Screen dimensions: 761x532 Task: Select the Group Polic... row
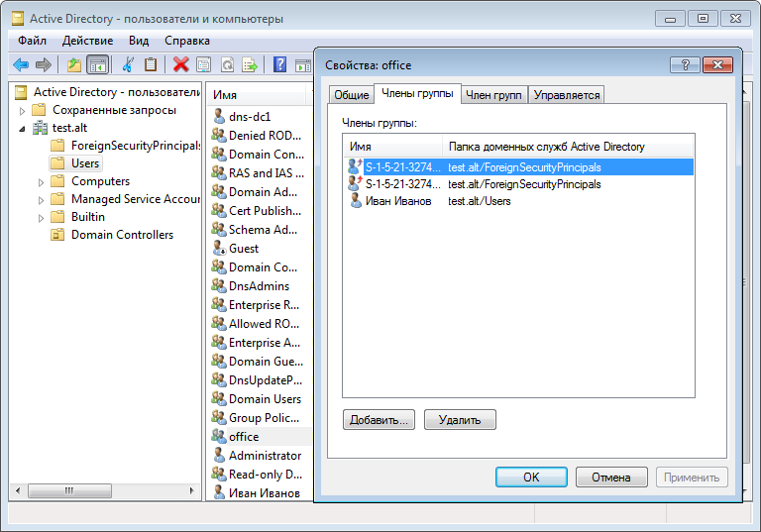point(256,418)
